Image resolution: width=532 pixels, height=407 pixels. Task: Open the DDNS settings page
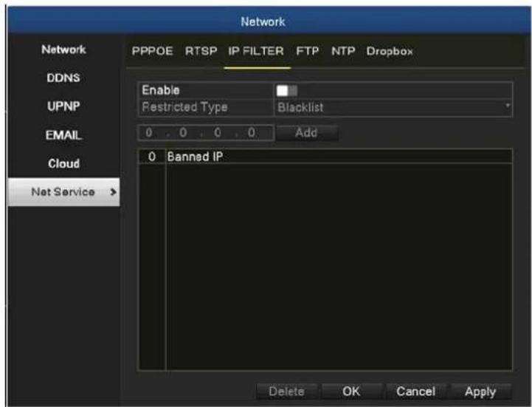pos(63,78)
